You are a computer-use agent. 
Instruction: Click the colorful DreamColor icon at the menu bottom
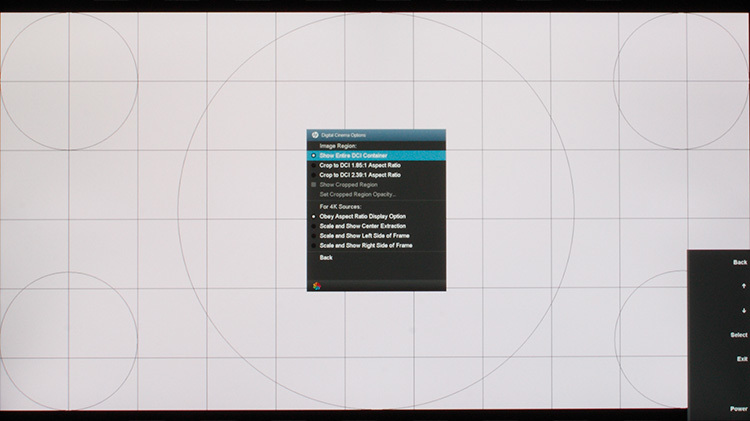316,286
